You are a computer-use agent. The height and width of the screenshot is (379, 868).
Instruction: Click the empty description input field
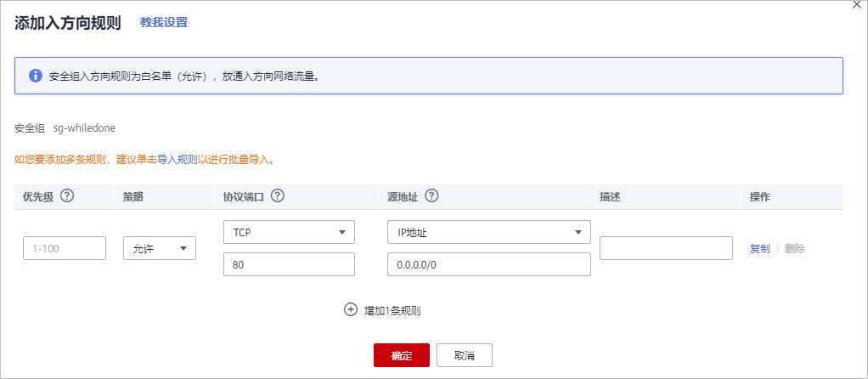coord(666,248)
